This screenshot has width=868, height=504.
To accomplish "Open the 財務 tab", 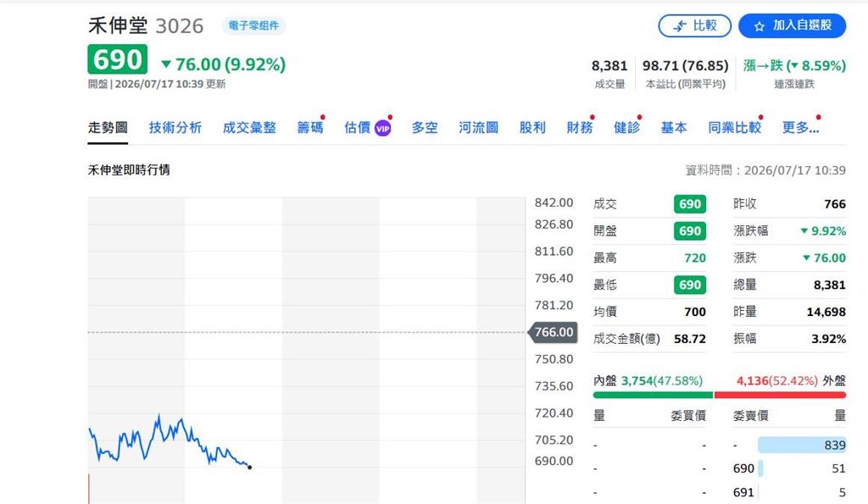I will pos(580,127).
